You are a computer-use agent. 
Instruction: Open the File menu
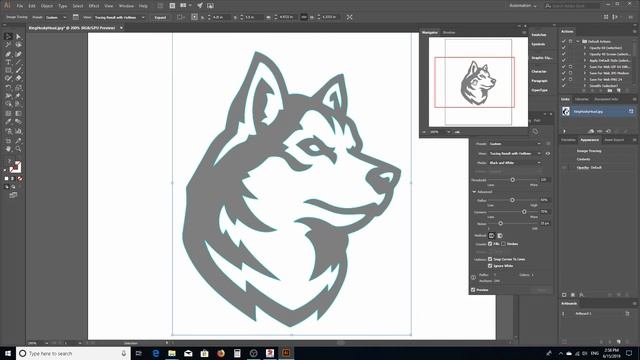(20, 6)
